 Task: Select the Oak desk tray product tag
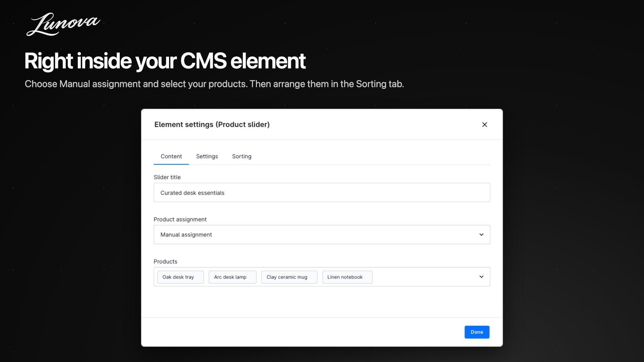[x=180, y=277]
